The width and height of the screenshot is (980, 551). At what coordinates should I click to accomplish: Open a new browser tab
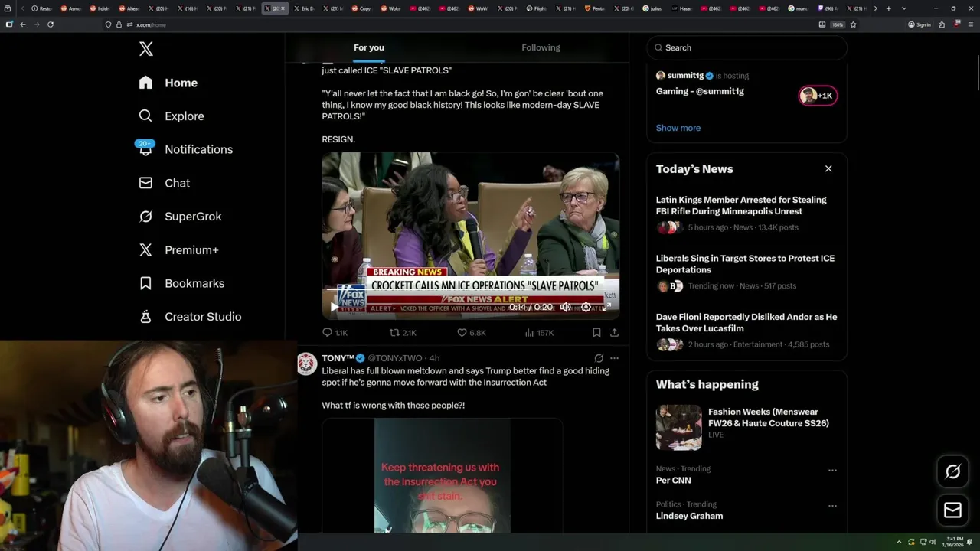(888, 8)
